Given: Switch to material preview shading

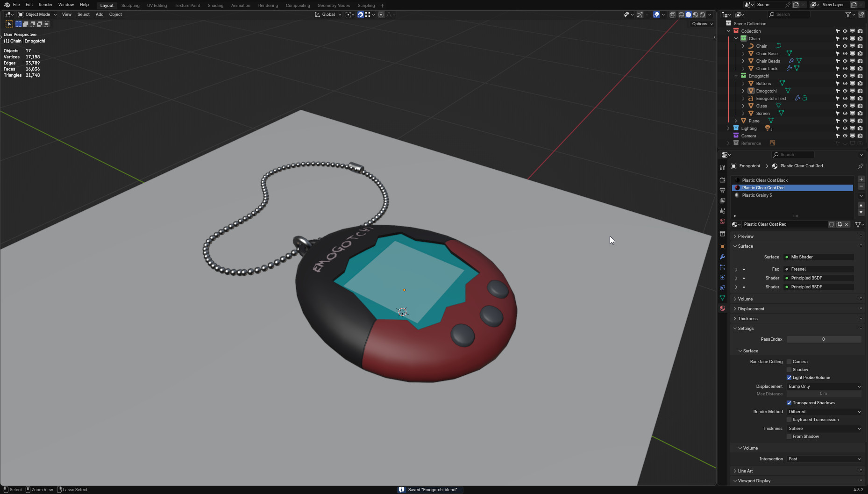Looking at the screenshot, I should [695, 14].
